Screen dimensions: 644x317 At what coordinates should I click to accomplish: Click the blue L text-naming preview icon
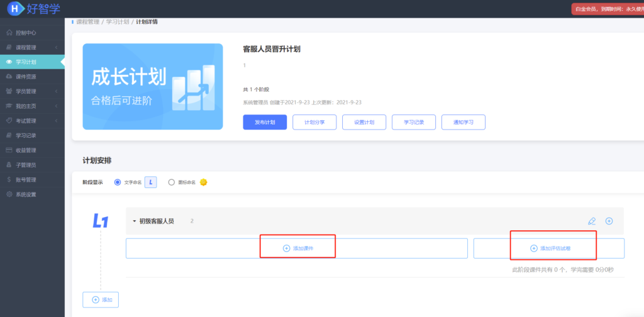pos(151,182)
